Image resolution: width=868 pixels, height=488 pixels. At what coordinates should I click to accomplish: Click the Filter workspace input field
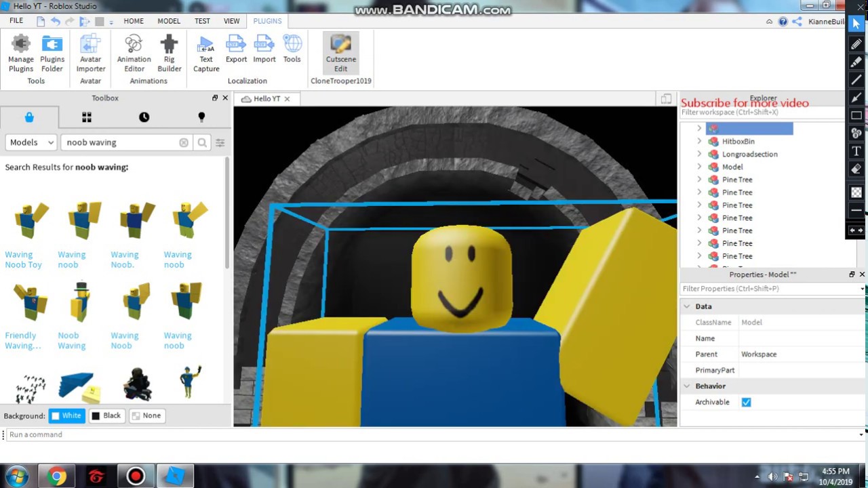pyautogui.click(x=763, y=113)
